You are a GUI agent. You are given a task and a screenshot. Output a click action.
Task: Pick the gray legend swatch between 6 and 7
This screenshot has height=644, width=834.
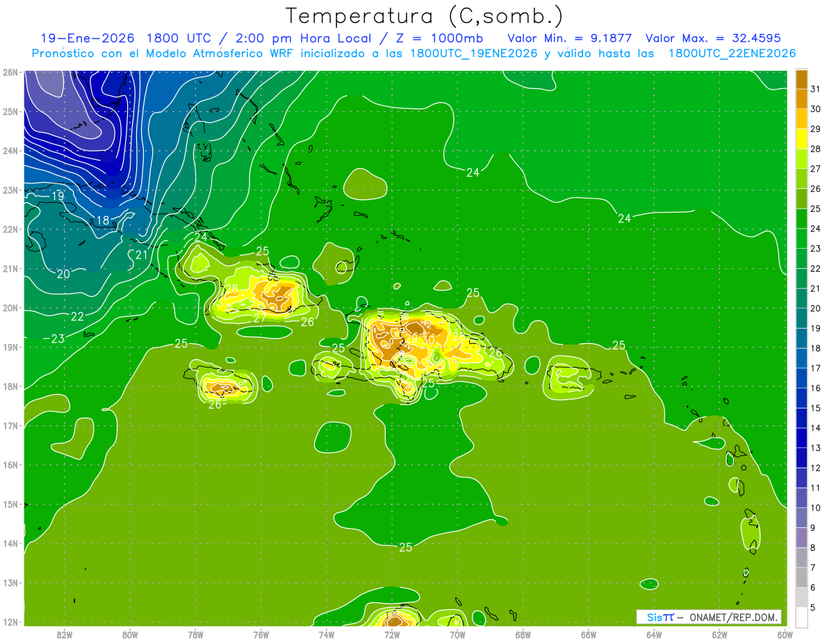pyautogui.click(x=801, y=577)
